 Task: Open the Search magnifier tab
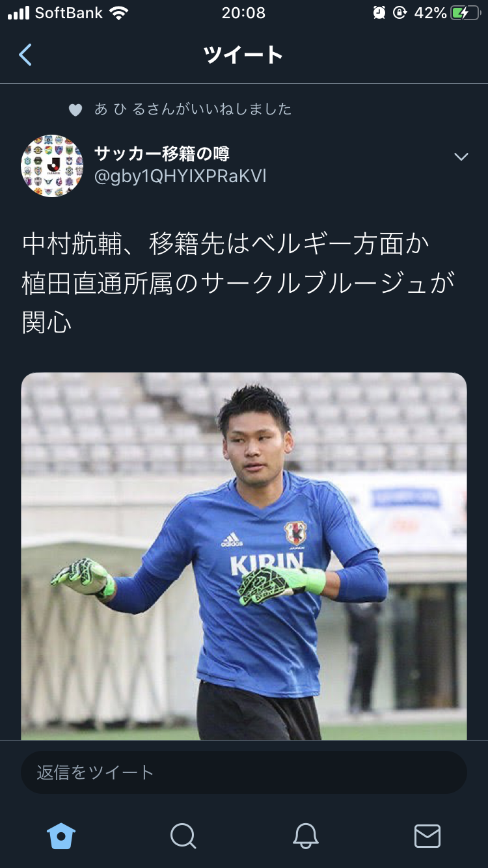click(x=183, y=835)
